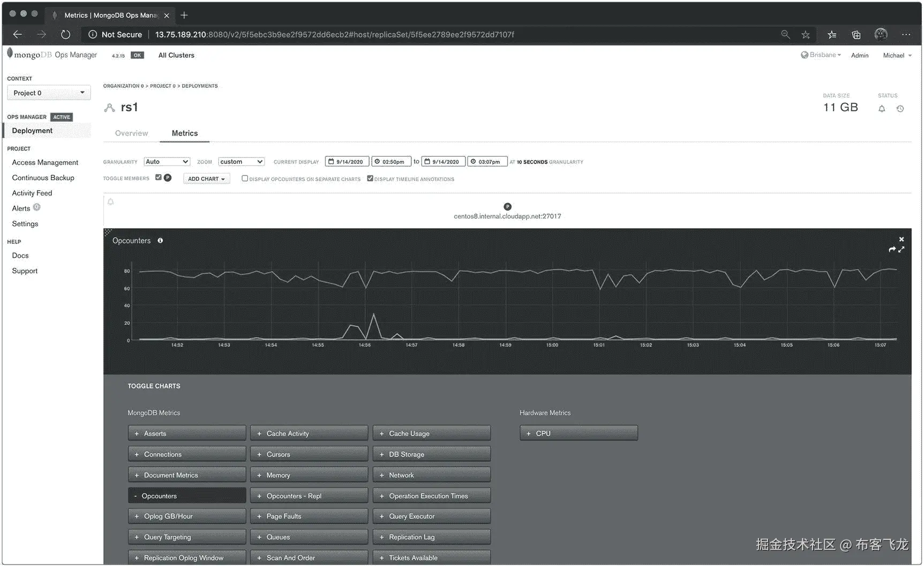This screenshot has width=924, height=567.
Task: Click the browser forward arrow
Action: pos(41,34)
